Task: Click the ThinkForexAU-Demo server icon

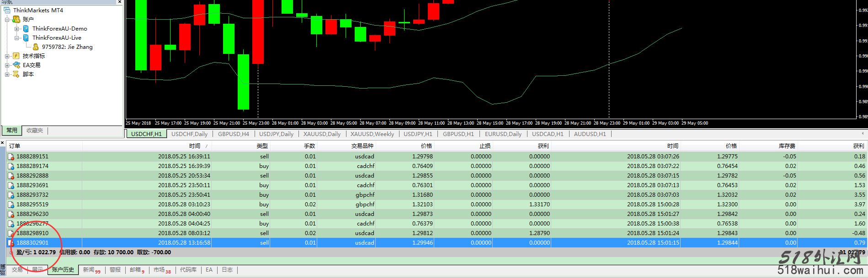Action: click(x=26, y=28)
